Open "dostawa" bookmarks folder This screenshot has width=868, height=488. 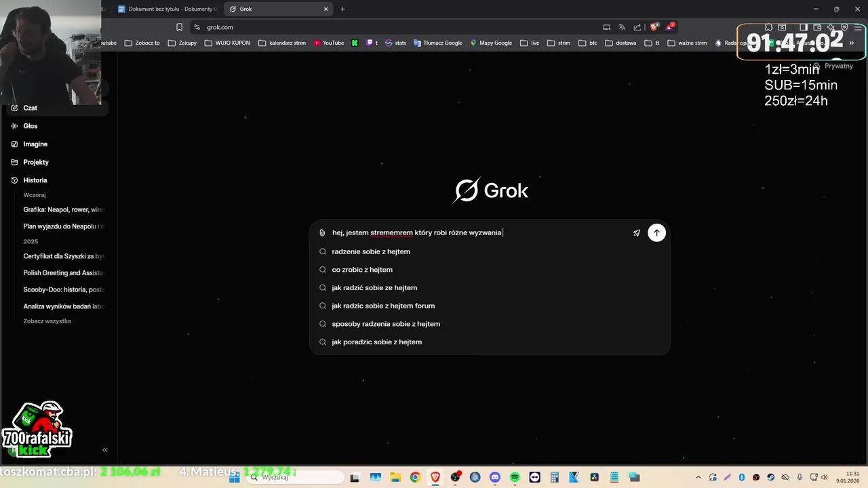pos(620,43)
